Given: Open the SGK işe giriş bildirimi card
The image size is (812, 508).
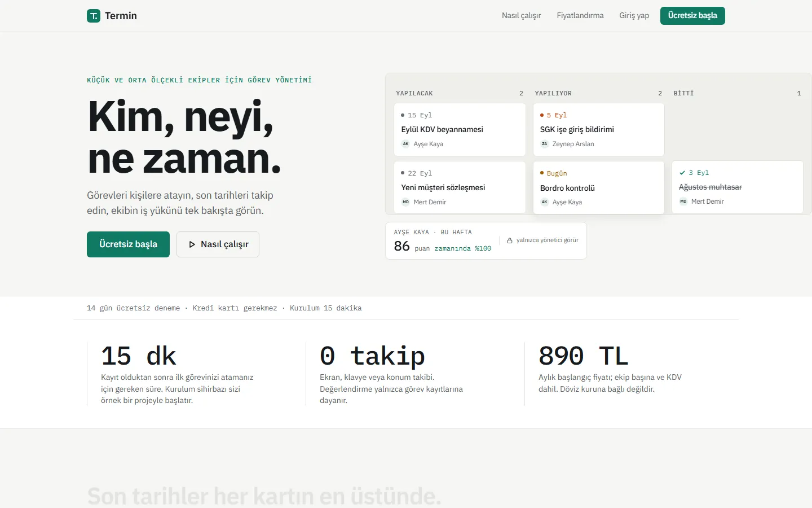Looking at the screenshot, I should pos(598,129).
